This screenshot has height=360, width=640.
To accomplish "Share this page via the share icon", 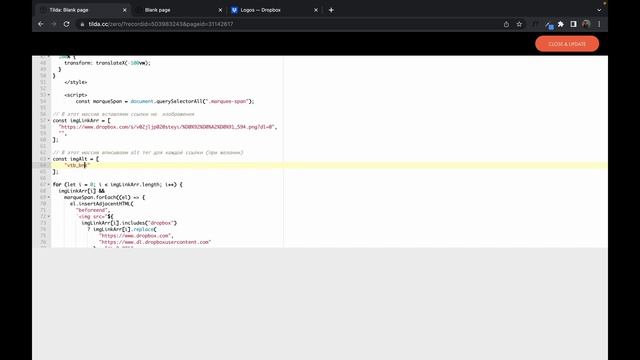I will click(506, 24).
